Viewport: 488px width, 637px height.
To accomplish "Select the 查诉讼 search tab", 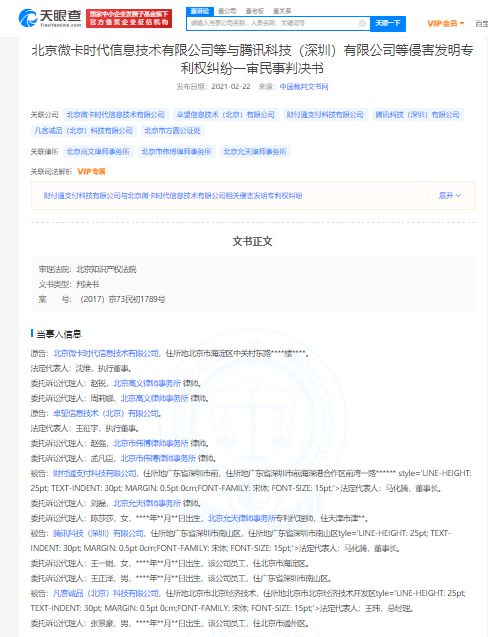I will point(200,11).
